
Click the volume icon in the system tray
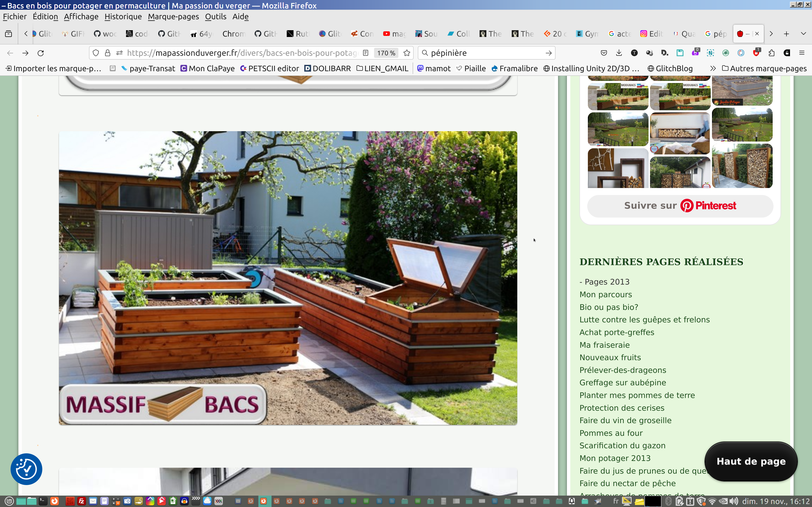tap(734, 501)
